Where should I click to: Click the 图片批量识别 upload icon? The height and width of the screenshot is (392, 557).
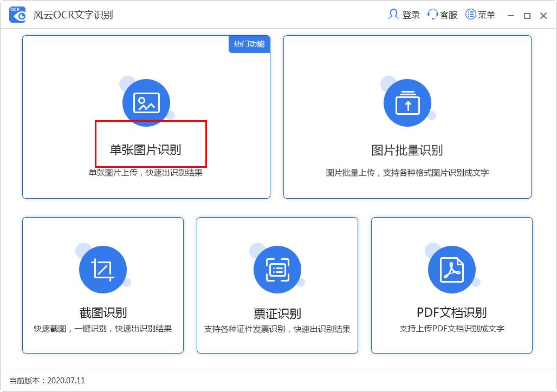tap(407, 102)
